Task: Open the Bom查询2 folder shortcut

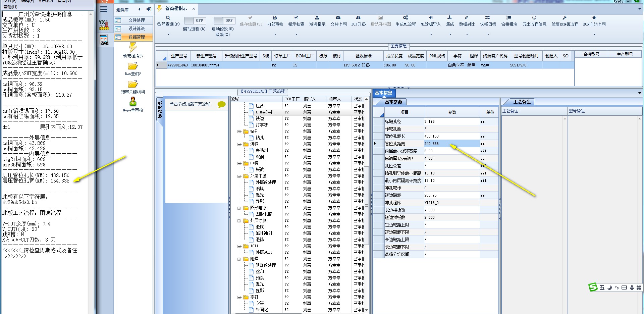Action: [x=133, y=69]
